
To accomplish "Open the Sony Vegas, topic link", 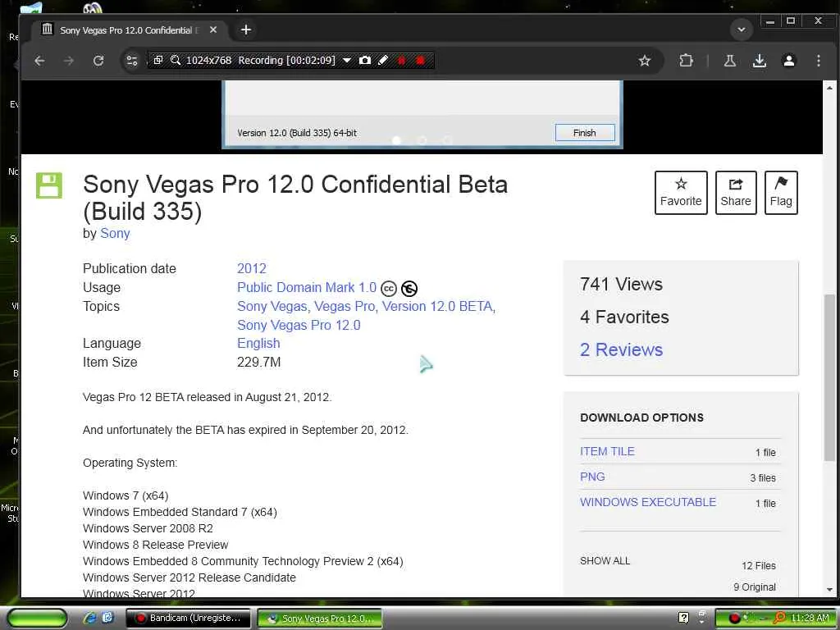I will 273,307.
